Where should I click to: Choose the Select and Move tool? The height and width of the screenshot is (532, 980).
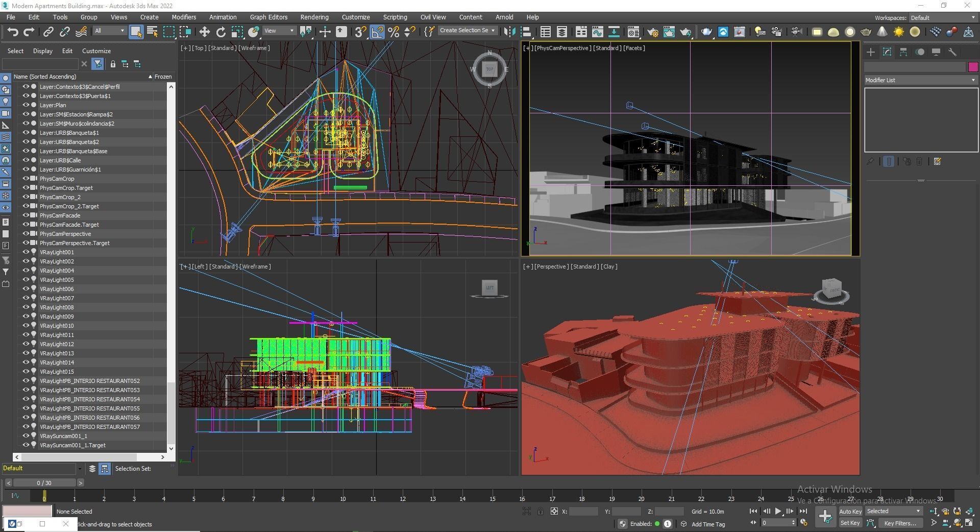click(204, 32)
